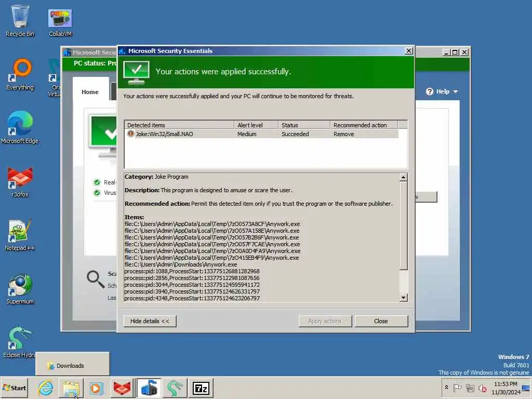Open the Recycle Bin desktop icon
Viewport: 532px width, 399px height.
point(20,20)
